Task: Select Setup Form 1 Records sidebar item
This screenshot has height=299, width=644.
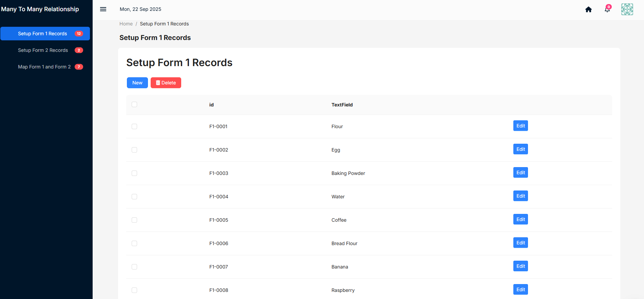Action: [x=45, y=34]
